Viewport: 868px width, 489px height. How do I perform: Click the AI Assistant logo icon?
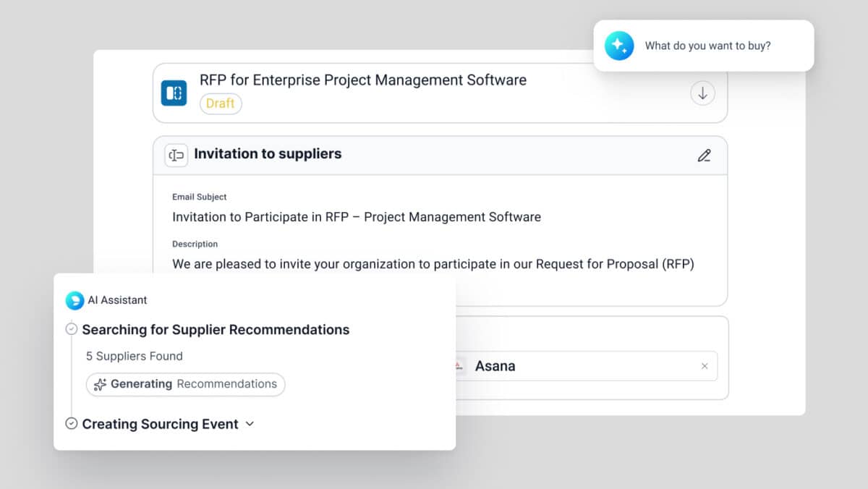pyautogui.click(x=75, y=300)
